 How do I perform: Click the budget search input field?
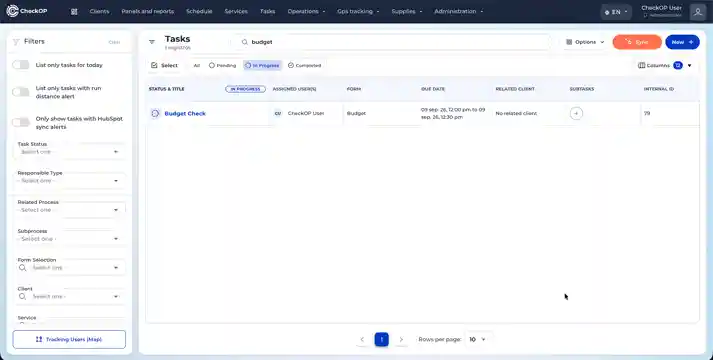tap(393, 42)
